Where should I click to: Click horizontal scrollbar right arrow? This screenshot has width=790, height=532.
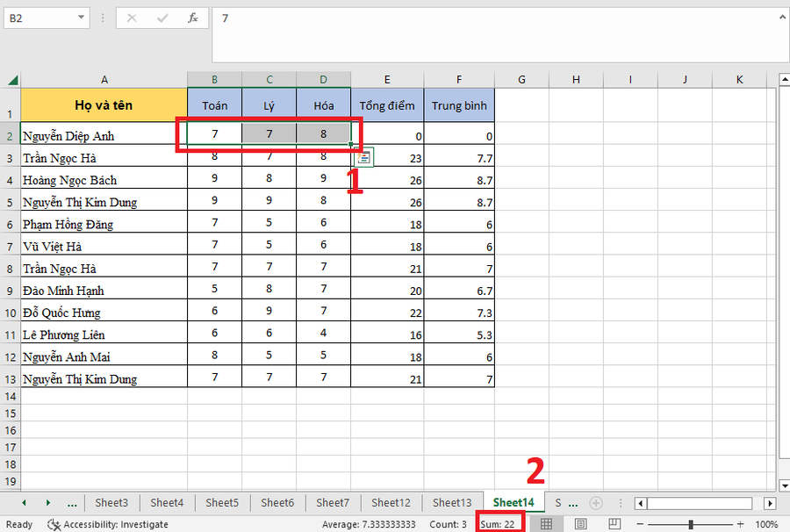(x=769, y=503)
